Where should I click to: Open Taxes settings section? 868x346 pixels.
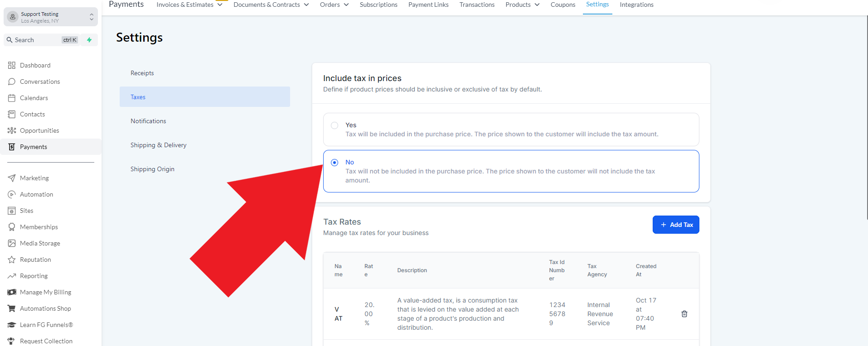205,97
